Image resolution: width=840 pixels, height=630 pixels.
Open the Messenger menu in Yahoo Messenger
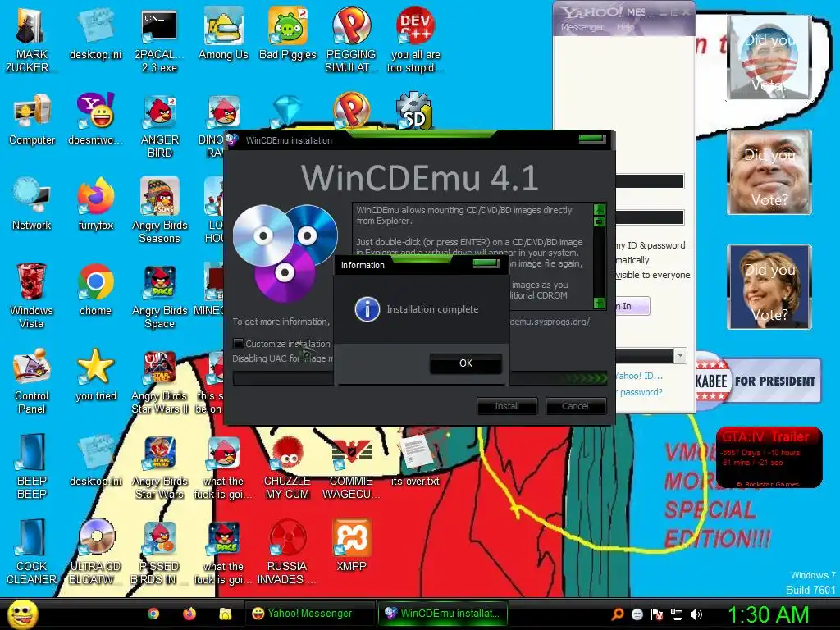pyautogui.click(x=582, y=27)
